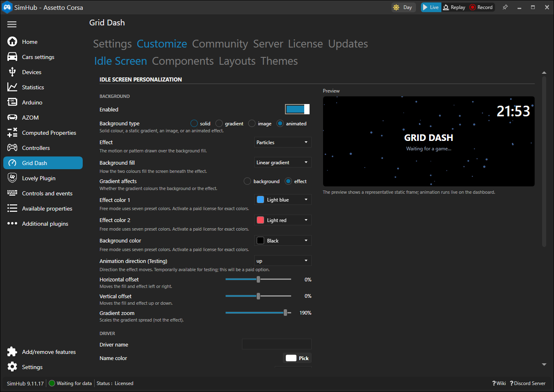Click the Day sun icon
The height and width of the screenshot is (392, 554).
(x=396, y=7)
